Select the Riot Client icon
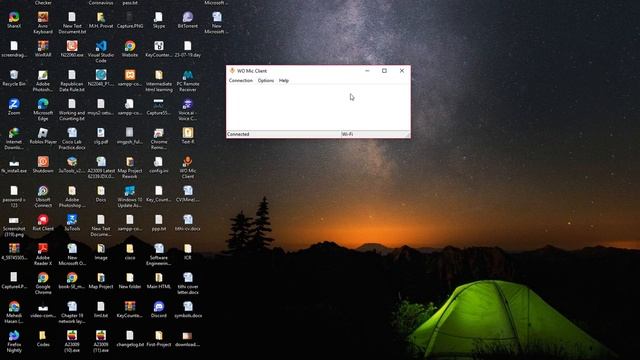 click(x=43, y=223)
